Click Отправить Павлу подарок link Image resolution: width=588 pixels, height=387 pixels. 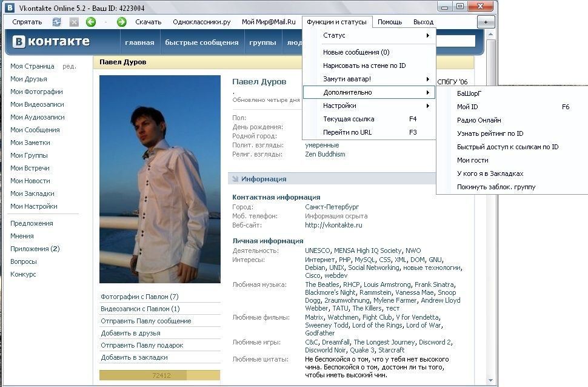[142, 345]
